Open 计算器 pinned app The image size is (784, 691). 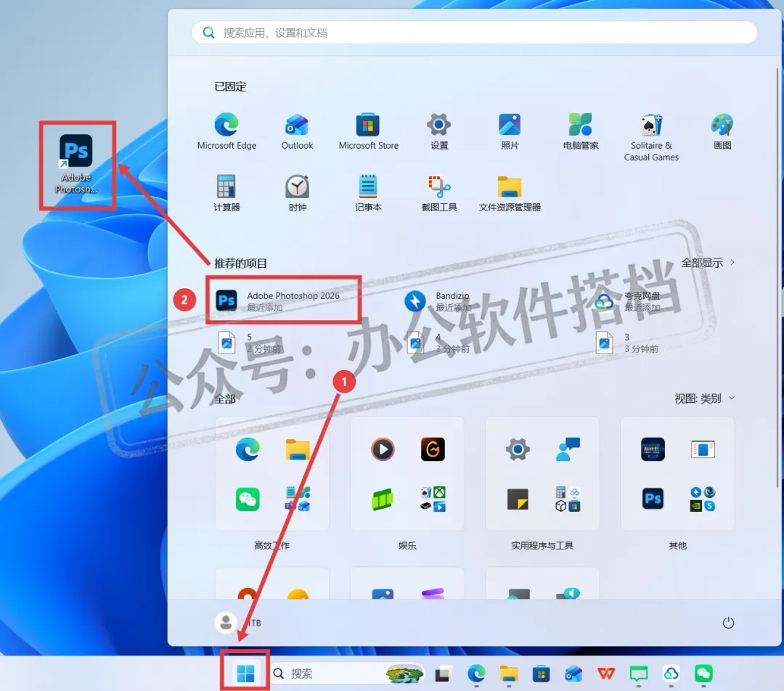point(226,193)
